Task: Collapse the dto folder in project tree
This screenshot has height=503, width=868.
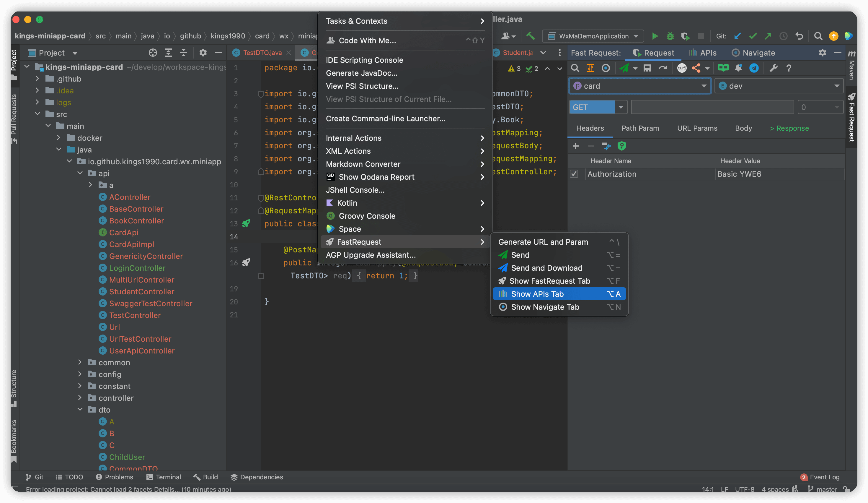Action: (x=80, y=410)
